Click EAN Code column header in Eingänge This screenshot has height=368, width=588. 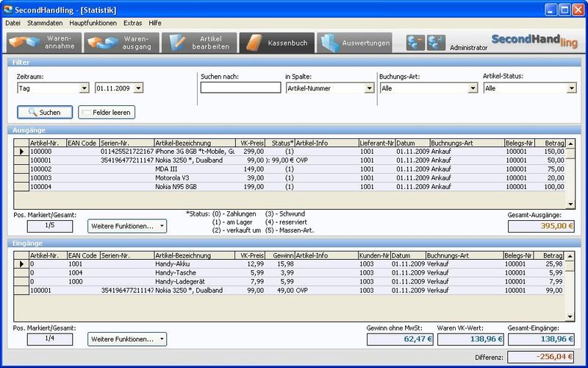point(83,255)
